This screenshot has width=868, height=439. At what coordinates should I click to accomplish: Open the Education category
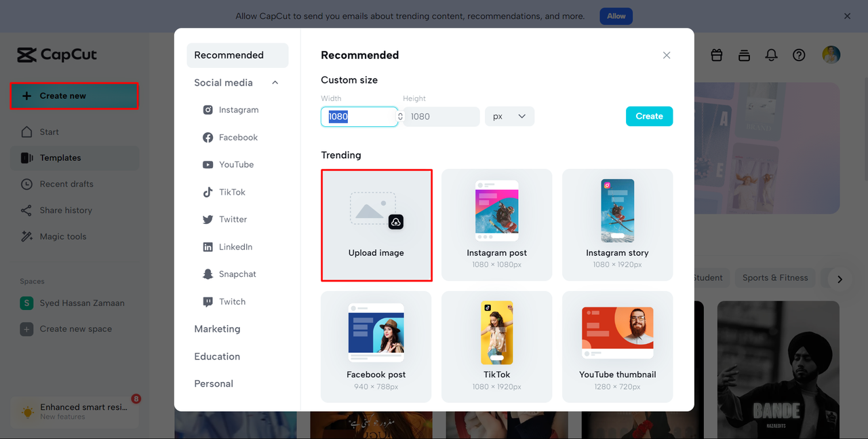tap(217, 356)
